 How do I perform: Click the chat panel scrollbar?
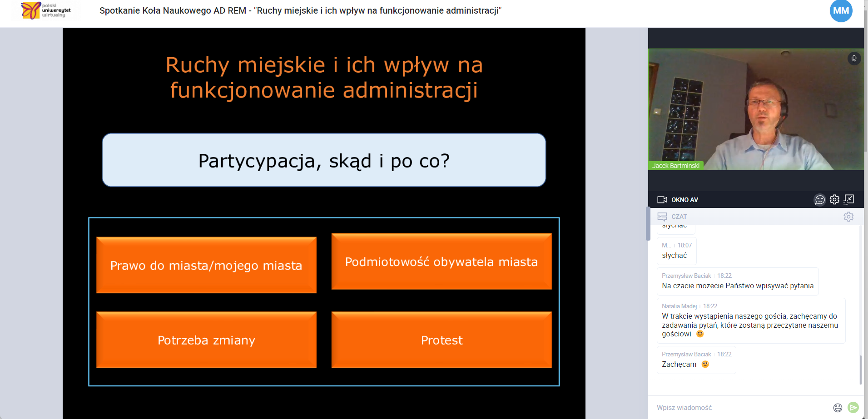pyautogui.click(x=860, y=370)
